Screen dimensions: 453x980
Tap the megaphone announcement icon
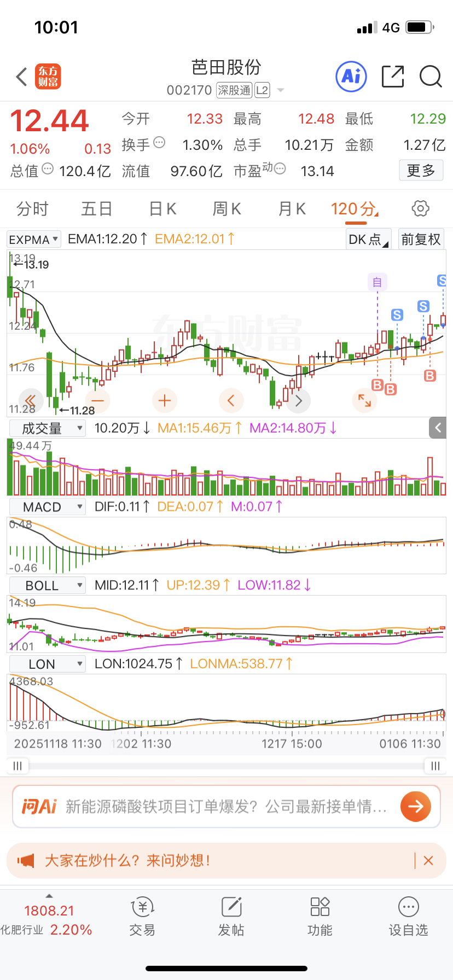pos(26,861)
